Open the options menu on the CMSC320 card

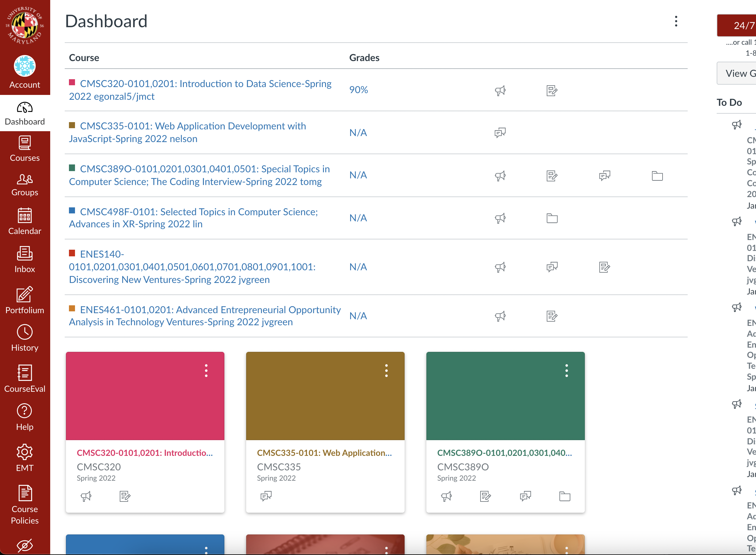[206, 371]
